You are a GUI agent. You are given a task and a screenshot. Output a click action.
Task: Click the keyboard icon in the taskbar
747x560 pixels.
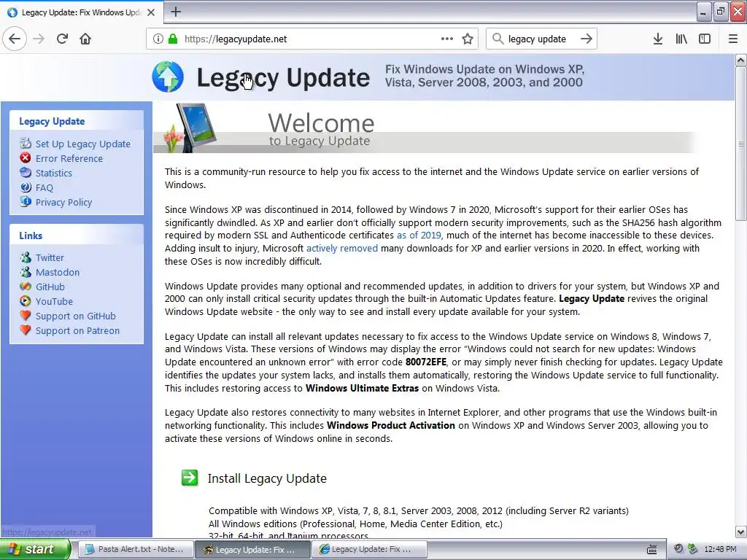coord(651,550)
